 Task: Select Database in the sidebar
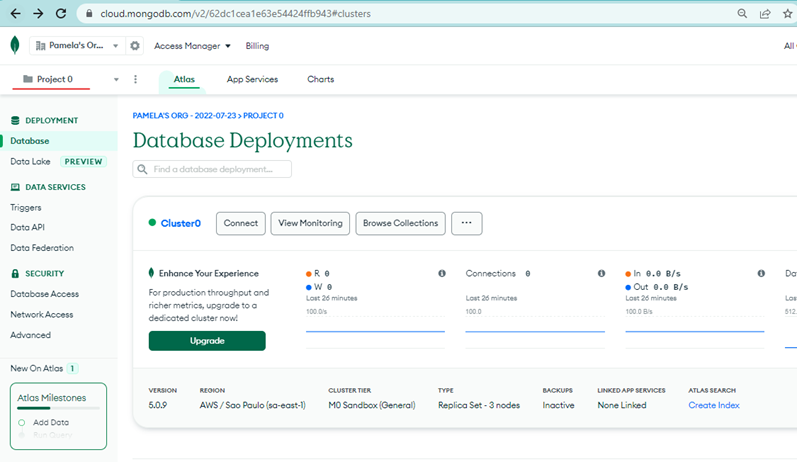click(58, 141)
